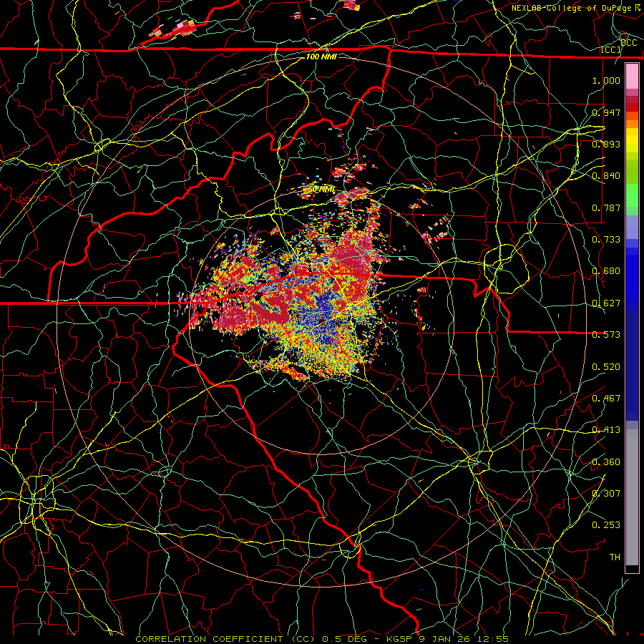Click the 0.893 legend value

pyautogui.click(x=606, y=144)
